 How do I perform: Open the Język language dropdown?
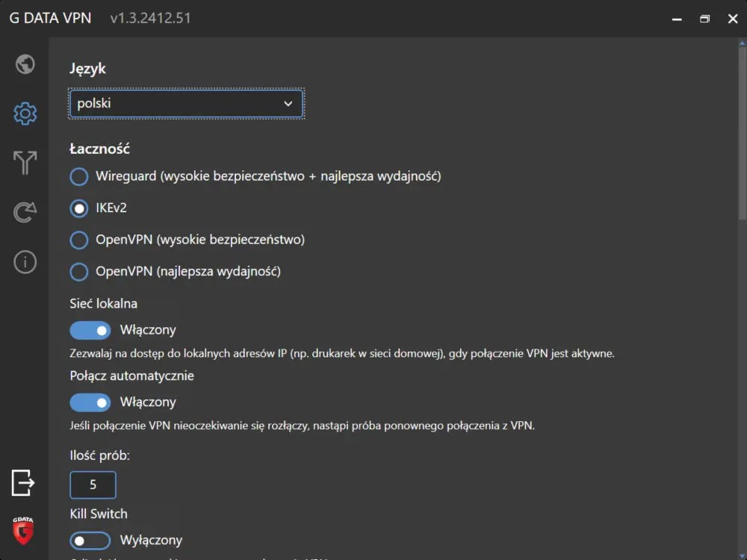(185, 104)
